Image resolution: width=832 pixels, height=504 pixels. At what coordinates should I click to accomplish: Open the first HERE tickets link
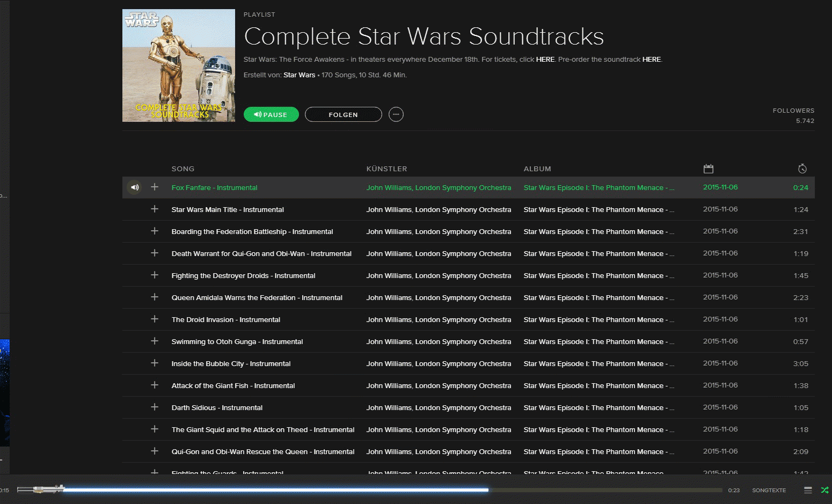click(x=545, y=60)
